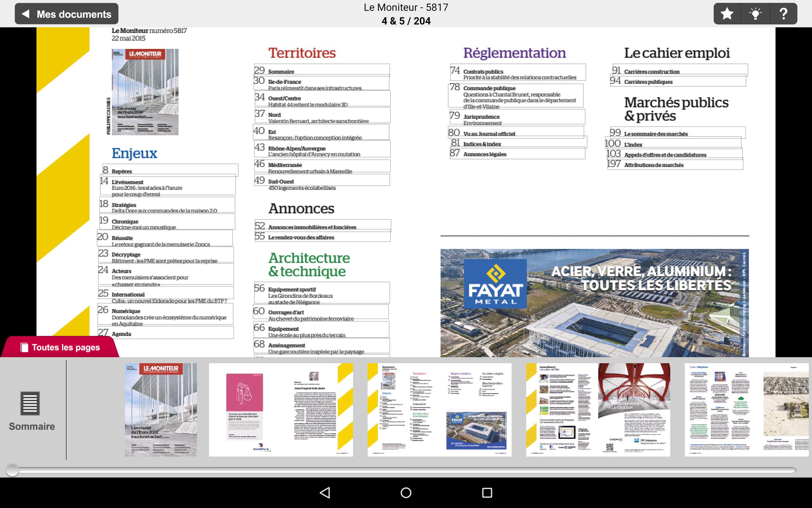The image size is (812, 508).
Task: Open page 49 Sud-Ouest entry
Action: coord(322,180)
